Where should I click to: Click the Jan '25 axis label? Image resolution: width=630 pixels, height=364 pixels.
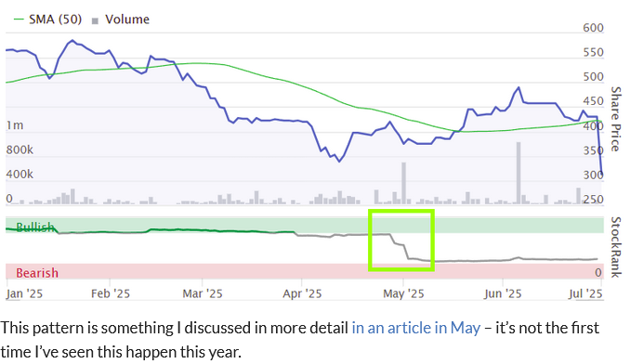click(x=24, y=293)
